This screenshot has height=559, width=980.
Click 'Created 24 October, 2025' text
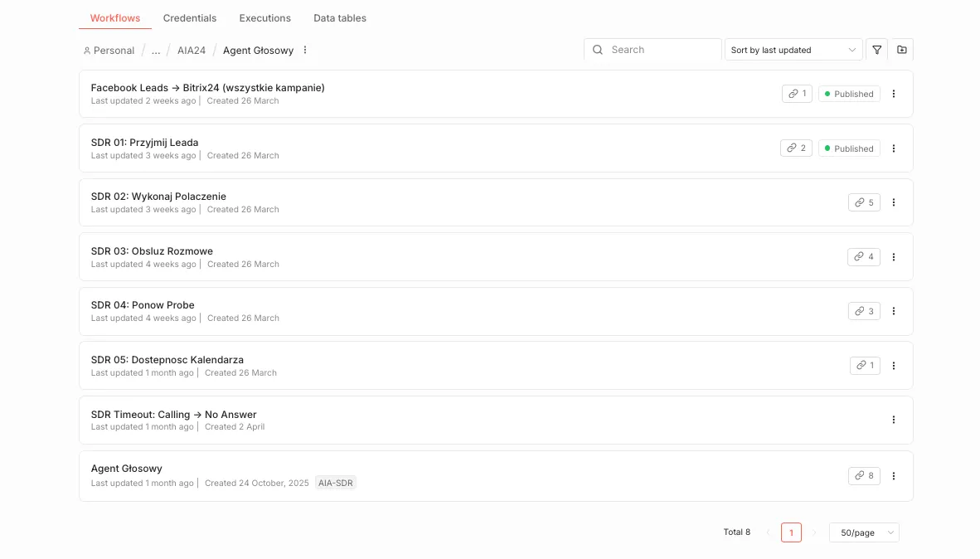click(x=257, y=484)
